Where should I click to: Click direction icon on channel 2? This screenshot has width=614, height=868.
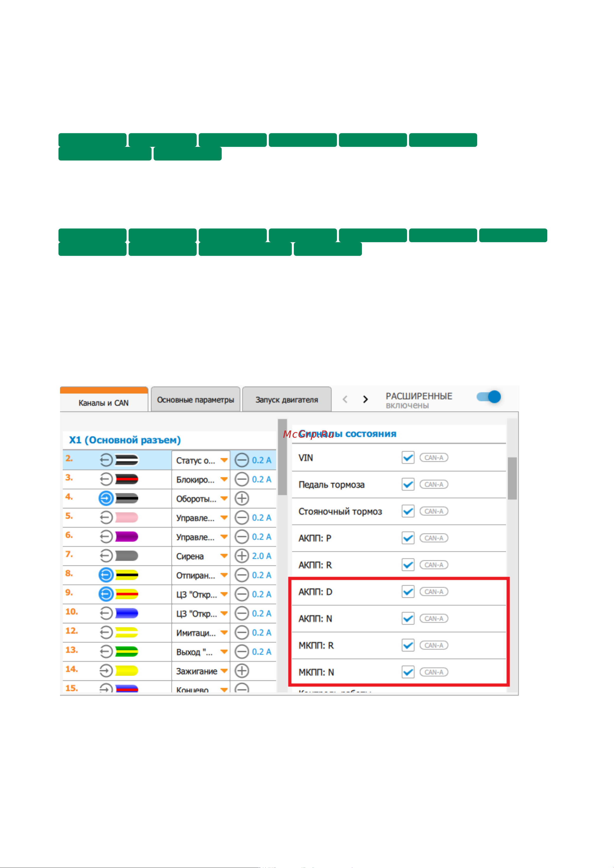click(x=106, y=460)
